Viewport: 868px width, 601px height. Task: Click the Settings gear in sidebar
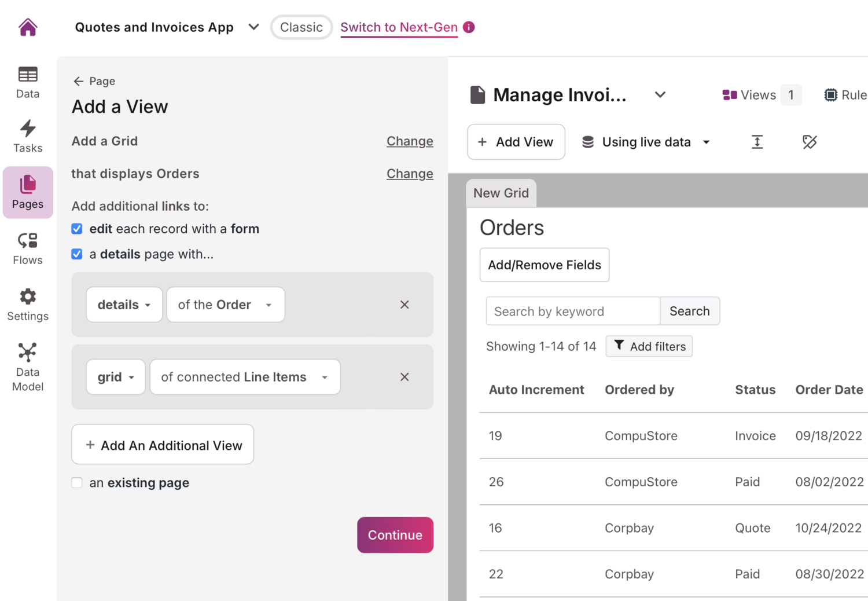point(27,304)
